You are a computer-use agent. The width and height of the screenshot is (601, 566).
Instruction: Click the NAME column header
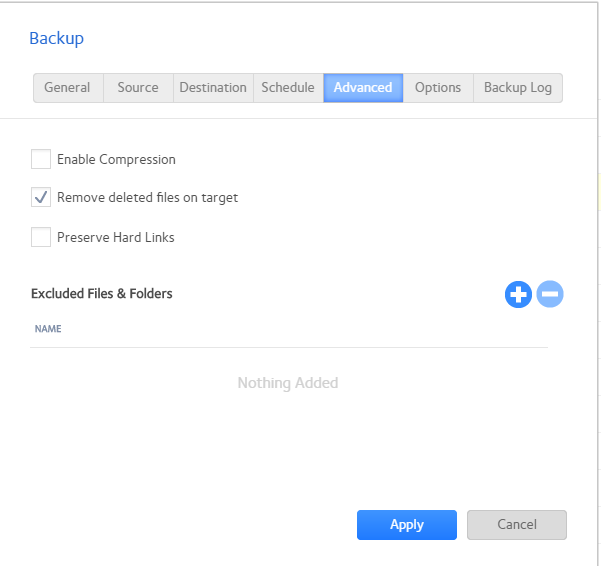[48, 329]
